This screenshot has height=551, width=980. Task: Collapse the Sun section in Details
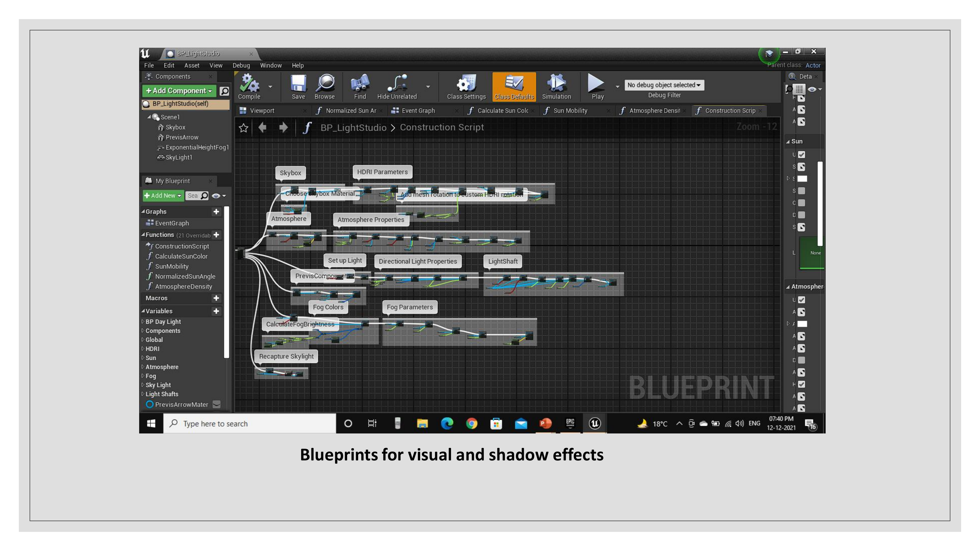click(x=788, y=142)
